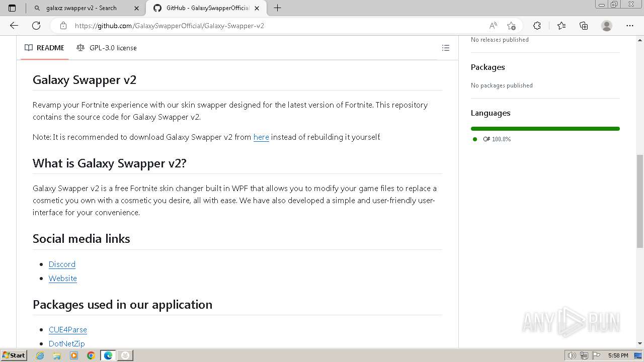Viewport: 644px width, 362px height.
Task: Open a new browser tab
Action: [x=277, y=8]
